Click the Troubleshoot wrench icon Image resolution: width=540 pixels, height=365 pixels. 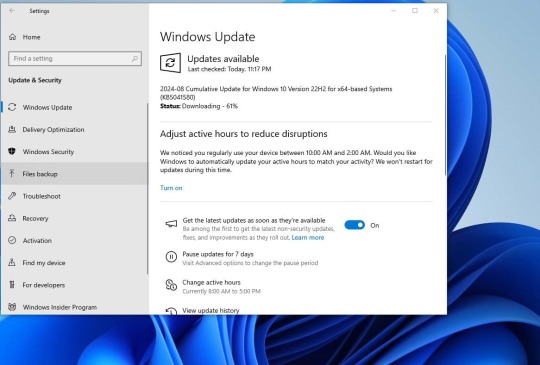coord(12,196)
